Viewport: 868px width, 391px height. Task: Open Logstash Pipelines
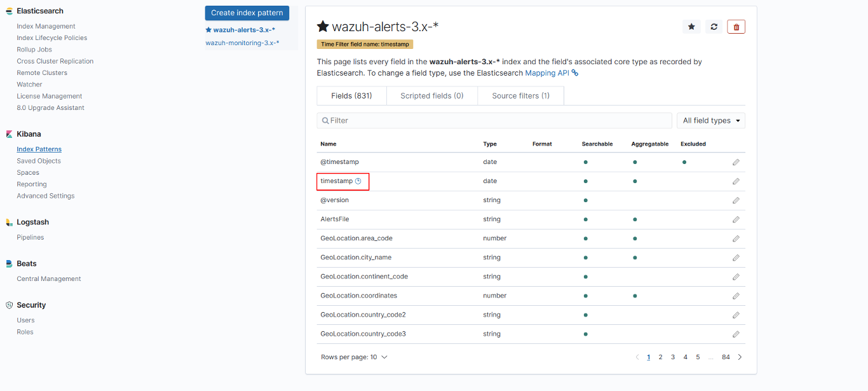click(x=31, y=237)
